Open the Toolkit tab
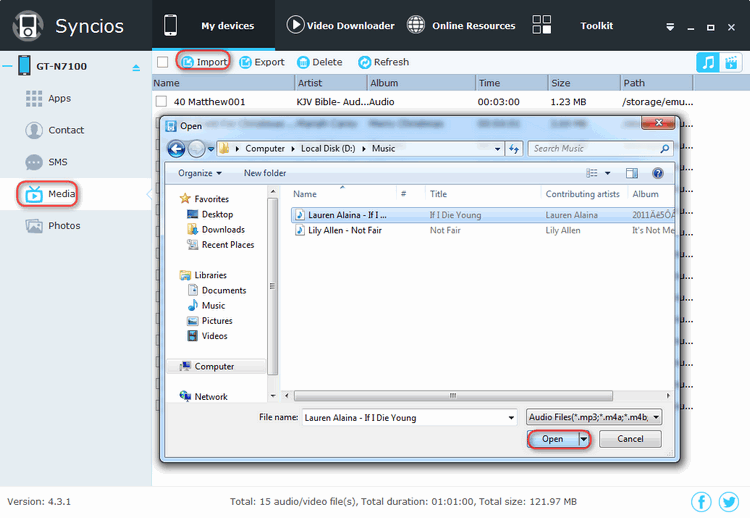The image size is (750, 518). click(x=573, y=25)
